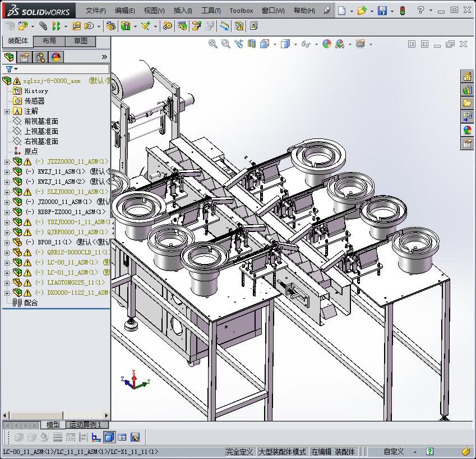The image size is (476, 459).
Task: Click the Save floppy disk icon
Action: [x=382, y=11]
